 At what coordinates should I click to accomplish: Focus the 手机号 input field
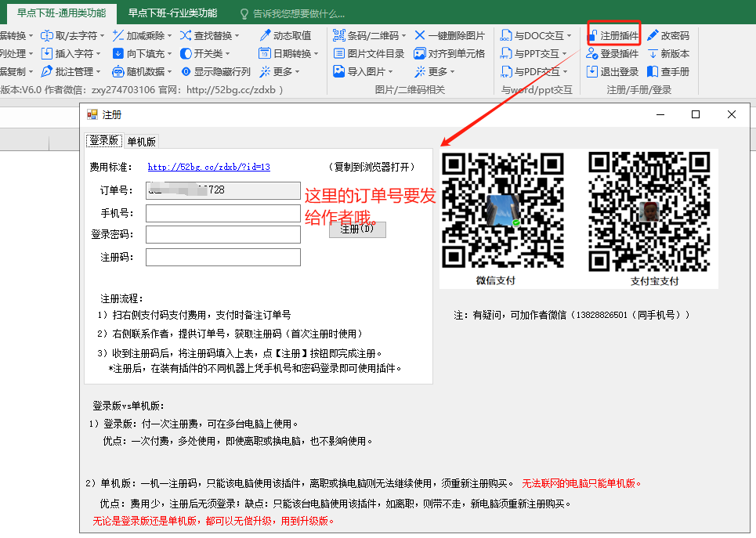click(223, 213)
